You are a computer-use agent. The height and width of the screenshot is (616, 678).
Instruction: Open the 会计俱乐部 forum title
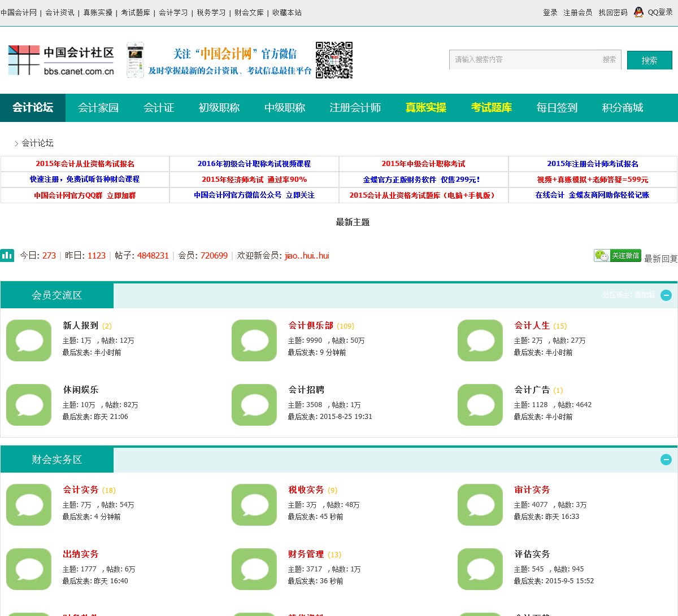311,326
